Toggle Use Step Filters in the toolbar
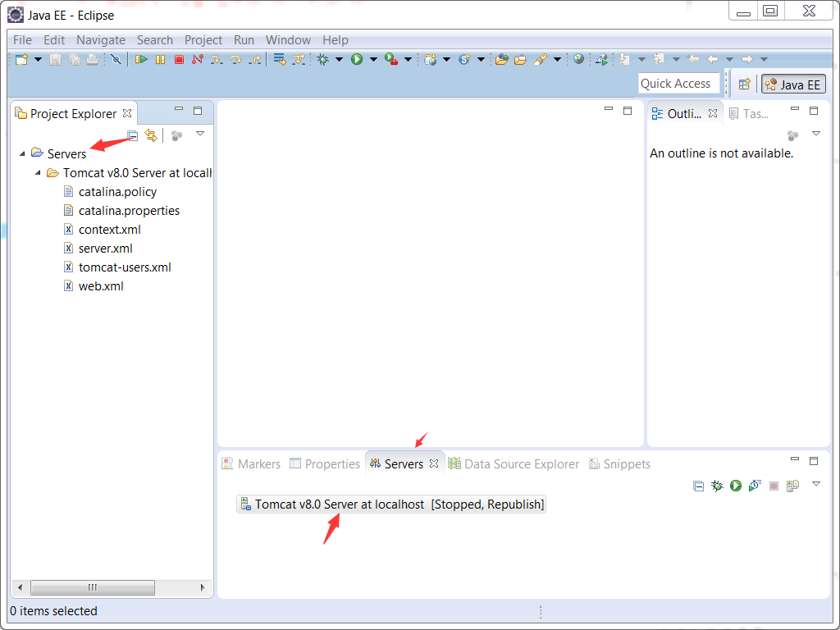 [299, 59]
